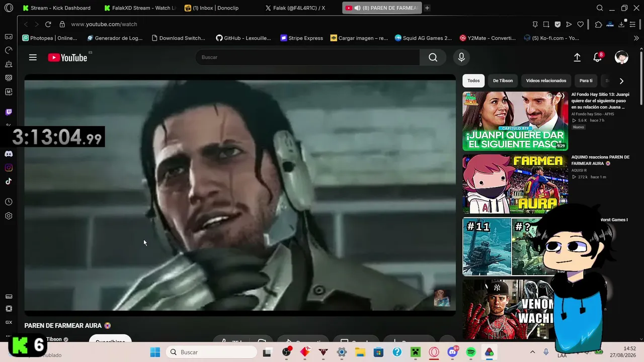Open a new browser tab
This screenshot has width=644, height=362.
click(427, 8)
